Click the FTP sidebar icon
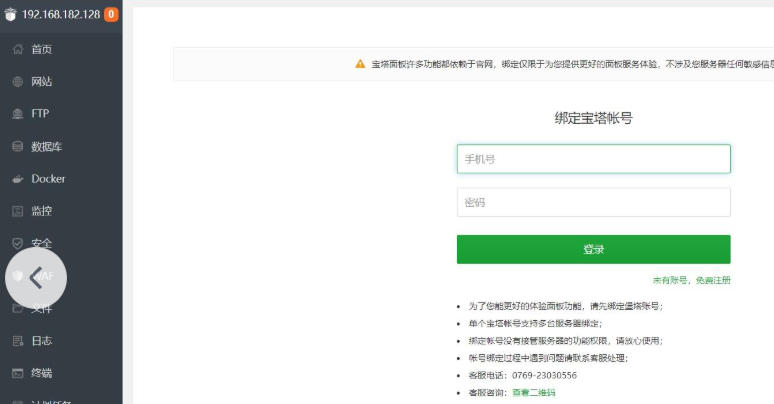This screenshot has width=774, height=404. 18,114
